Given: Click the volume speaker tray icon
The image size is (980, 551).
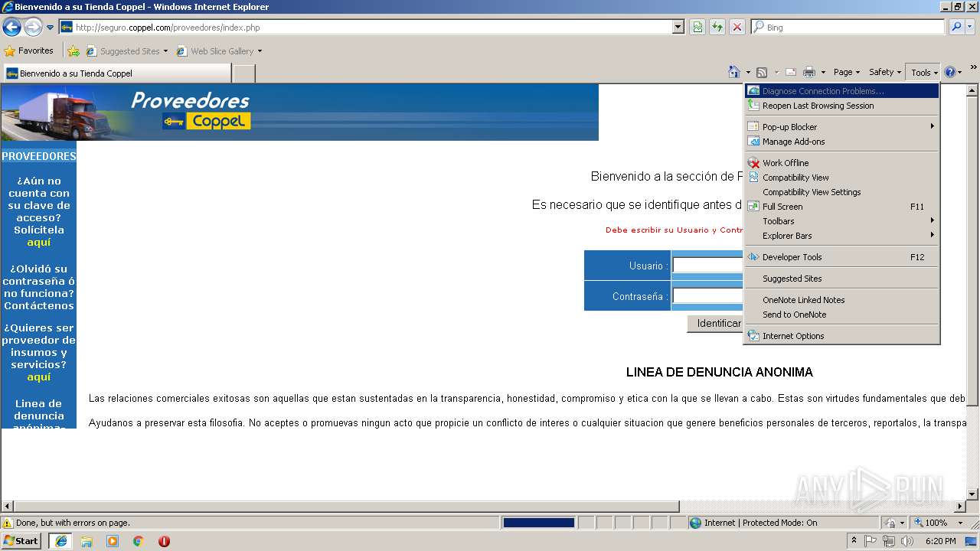Looking at the screenshot, I should click(907, 541).
